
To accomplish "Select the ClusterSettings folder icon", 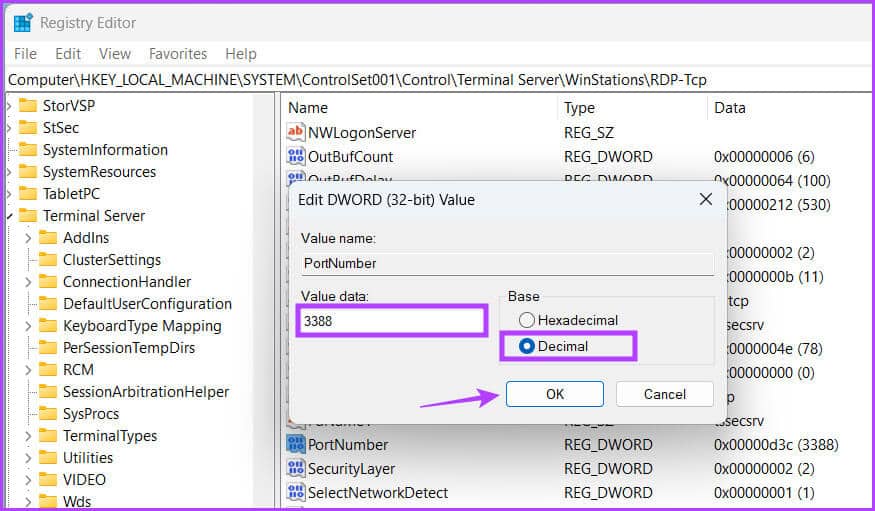I will click(x=48, y=260).
